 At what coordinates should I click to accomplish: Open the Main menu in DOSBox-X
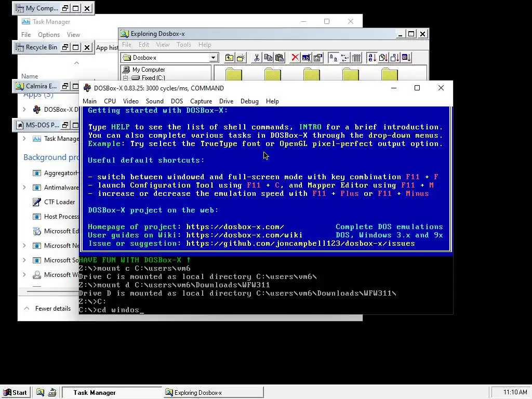(x=89, y=101)
